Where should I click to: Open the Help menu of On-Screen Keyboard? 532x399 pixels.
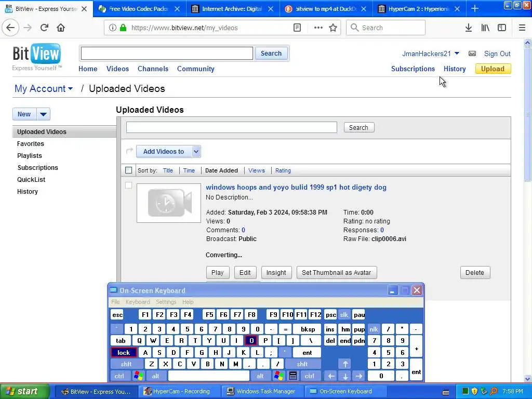point(188,302)
